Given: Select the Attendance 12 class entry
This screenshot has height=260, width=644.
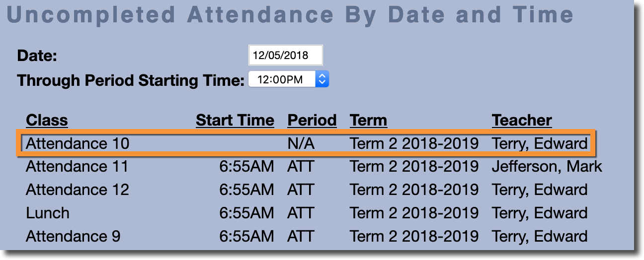Looking at the screenshot, I should [x=77, y=190].
